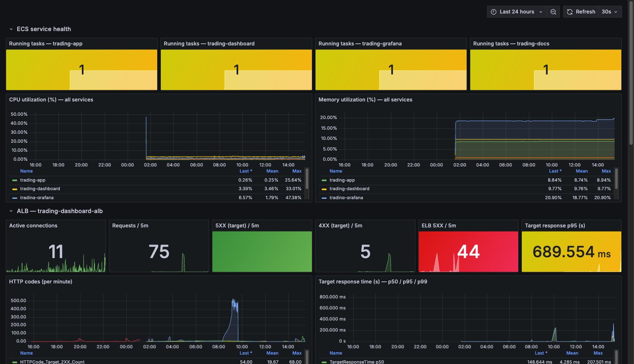Toggle trading-app series in Memory legend
Screen dimensions: 634x364
point(342,180)
